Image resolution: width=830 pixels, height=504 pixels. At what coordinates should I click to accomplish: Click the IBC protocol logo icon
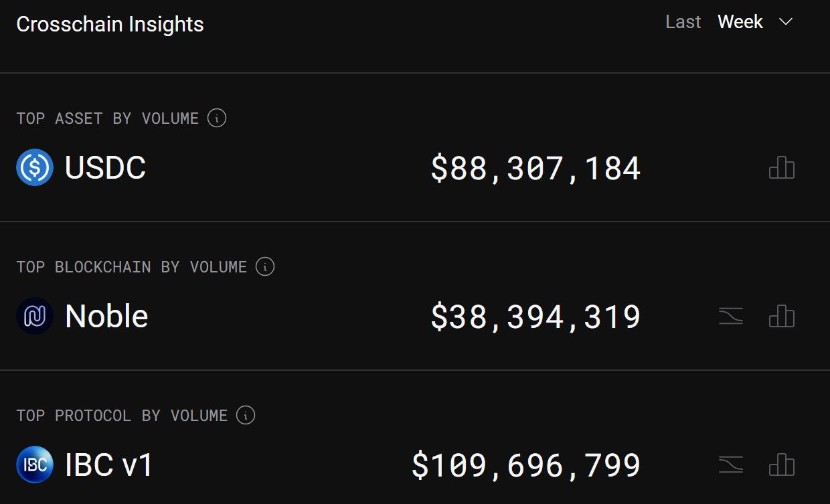[x=34, y=465]
